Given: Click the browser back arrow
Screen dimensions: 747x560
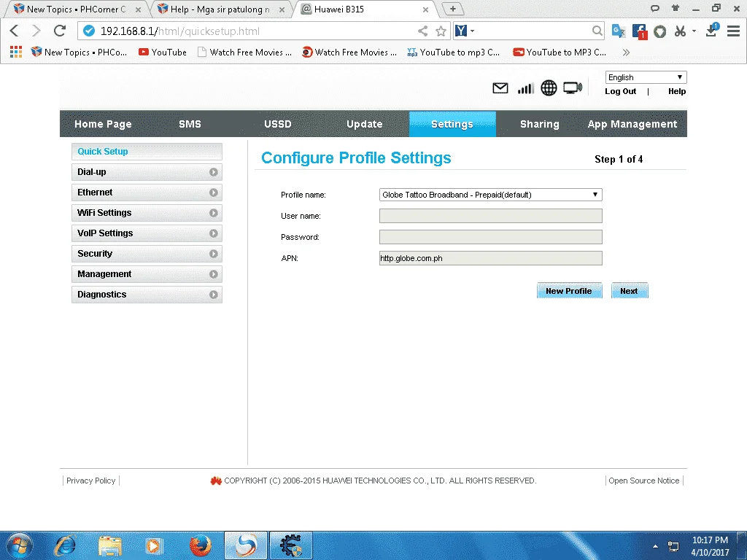Looking at the screenshot, I should 15,31.
